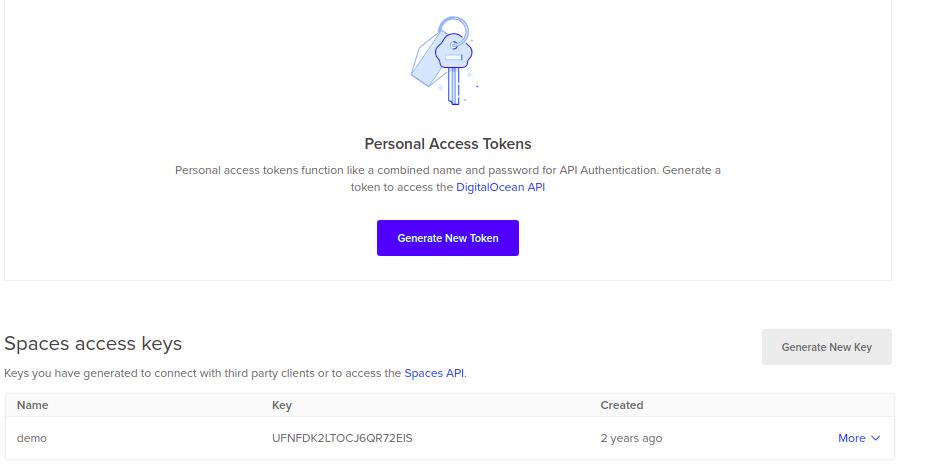
Task: Expand the More menu for demo key
Action: tap(852, 438)
